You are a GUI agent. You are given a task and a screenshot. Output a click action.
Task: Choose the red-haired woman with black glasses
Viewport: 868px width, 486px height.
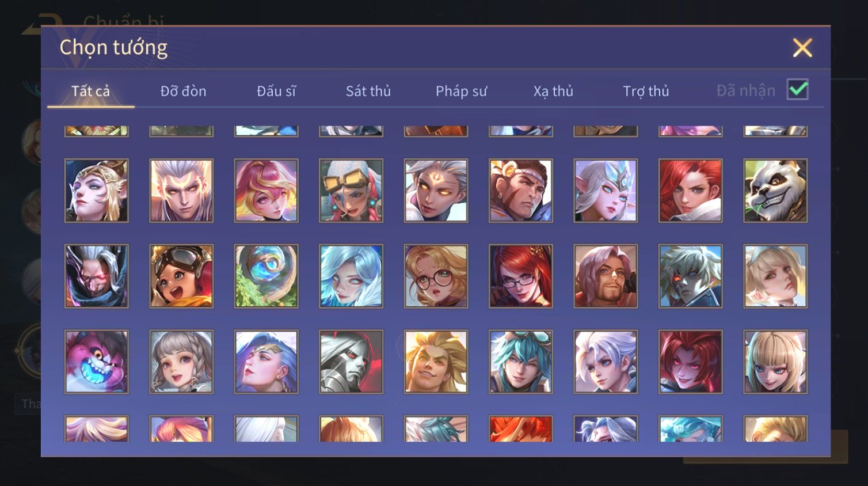coord(521,276)
